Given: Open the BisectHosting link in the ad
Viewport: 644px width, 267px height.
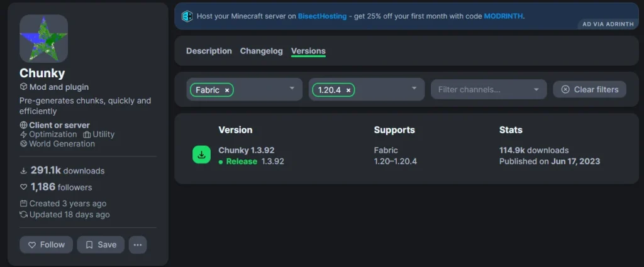Looking at the screenshot, I should point(323,16).
